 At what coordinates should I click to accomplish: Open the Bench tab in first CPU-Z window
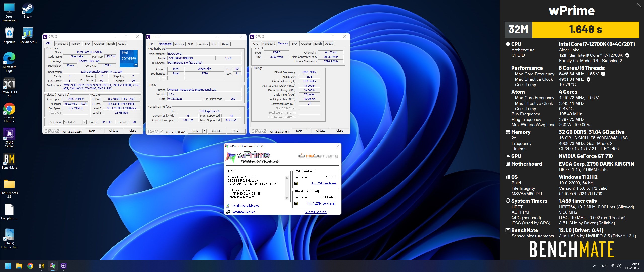click(111, 44)
